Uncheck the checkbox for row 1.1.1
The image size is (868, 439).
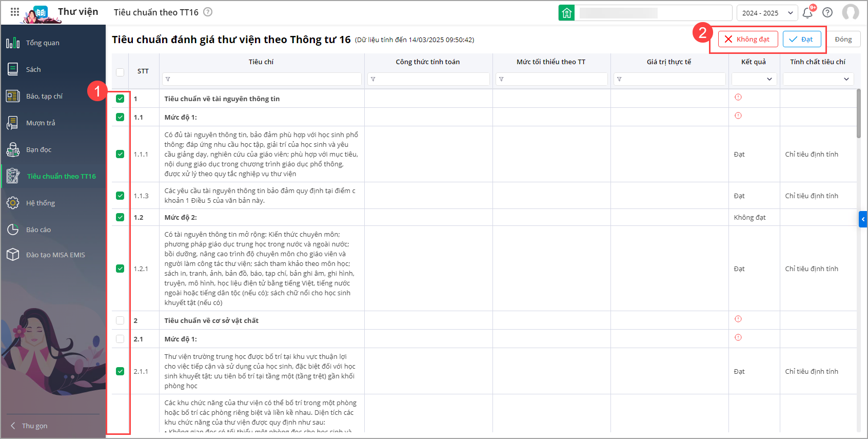pos(120,154)
